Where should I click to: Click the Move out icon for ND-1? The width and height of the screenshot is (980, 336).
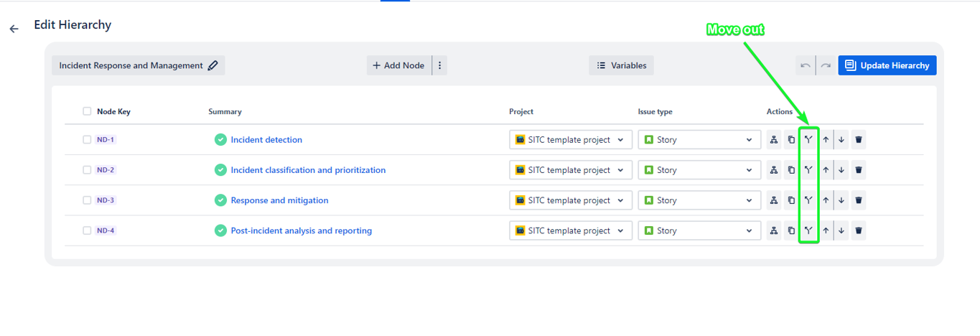808,140
